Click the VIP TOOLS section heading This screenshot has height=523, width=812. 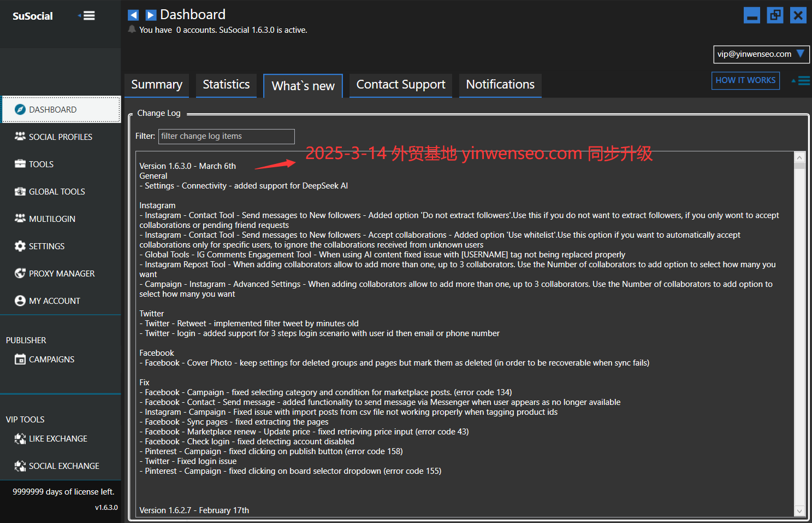25,419
